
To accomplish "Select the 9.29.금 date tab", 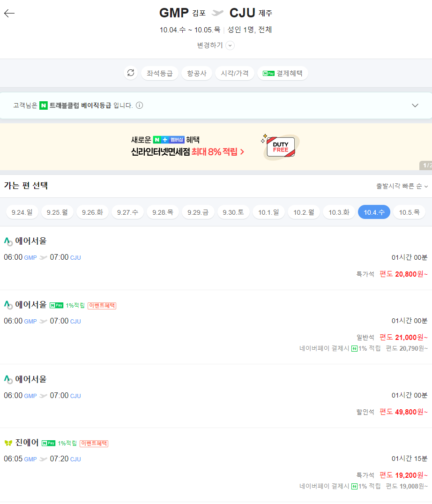I will coord(198,212).
